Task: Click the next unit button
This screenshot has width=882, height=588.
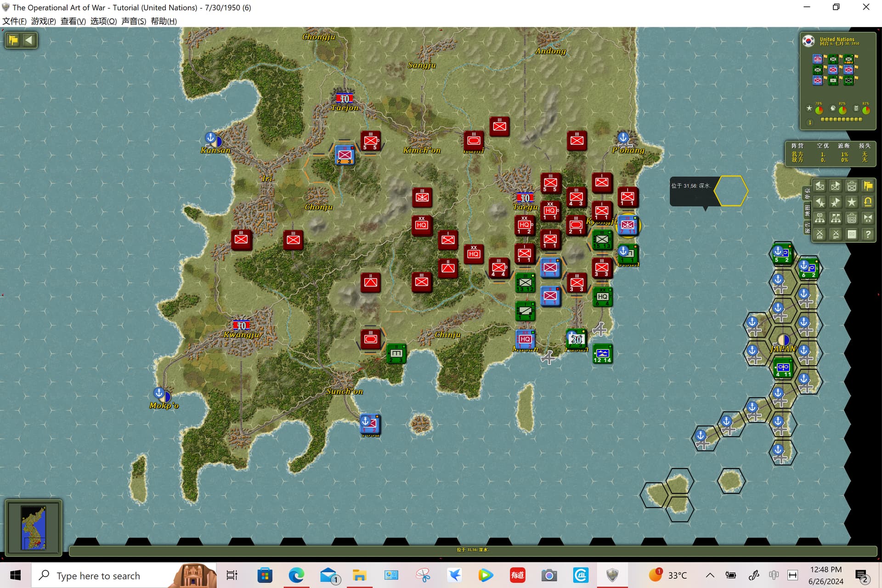Action: [836, 186]
